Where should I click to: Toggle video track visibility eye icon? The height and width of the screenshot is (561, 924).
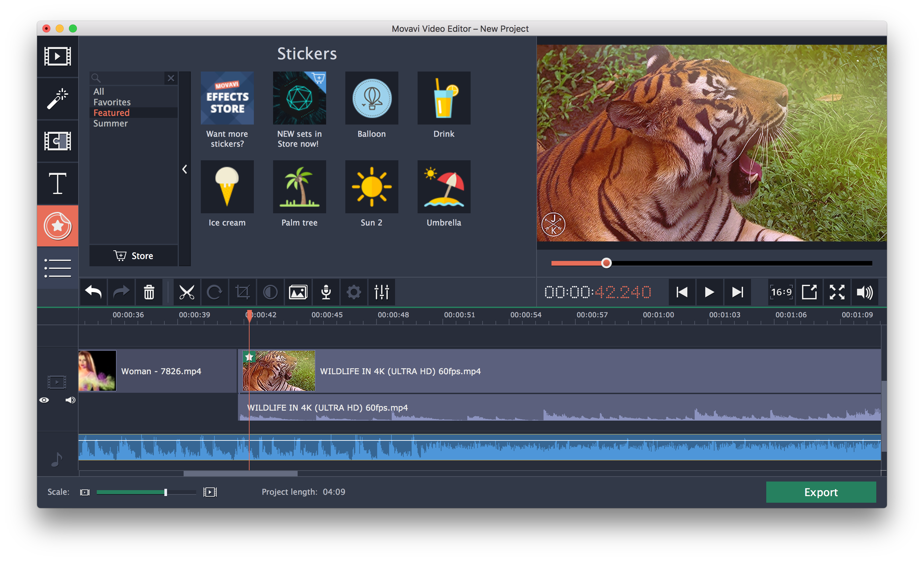pyautogui.click(x=44, y=400)
